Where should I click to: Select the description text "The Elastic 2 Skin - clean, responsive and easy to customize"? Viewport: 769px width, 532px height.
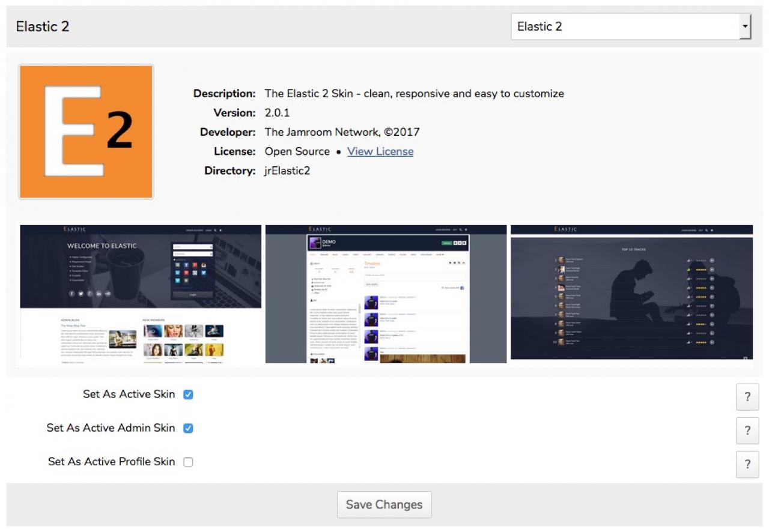[415, 94]
